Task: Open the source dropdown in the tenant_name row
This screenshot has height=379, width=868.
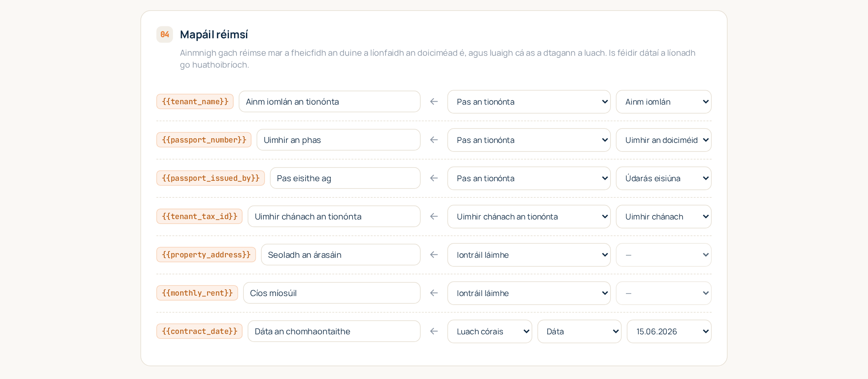Action: [529, 102]
